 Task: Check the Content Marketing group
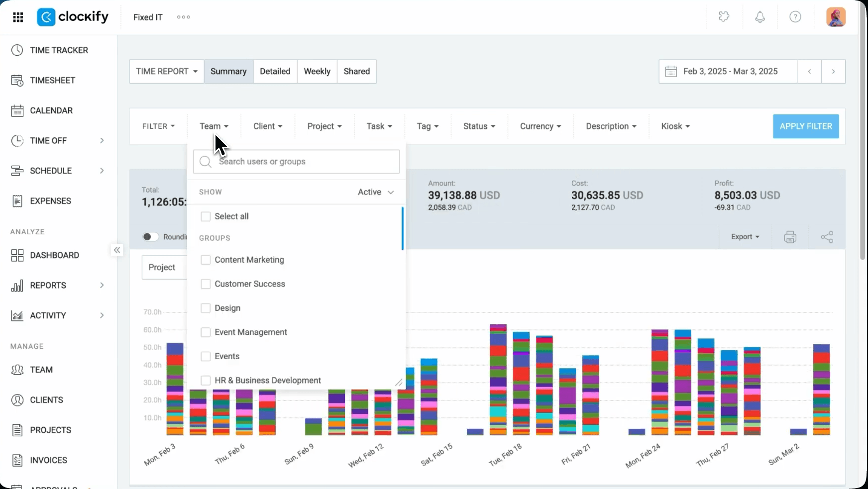pyautogui.click(x=205, y=260)
